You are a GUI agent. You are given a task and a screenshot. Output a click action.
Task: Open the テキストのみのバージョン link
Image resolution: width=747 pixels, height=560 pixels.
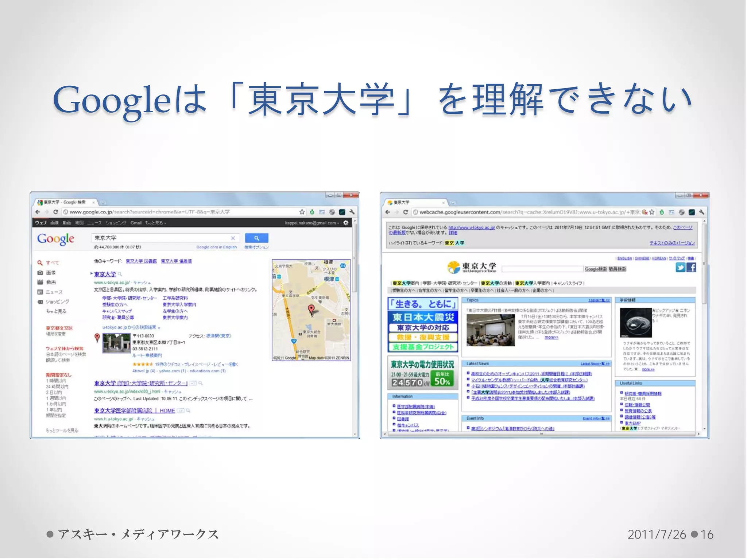(672, 243)
